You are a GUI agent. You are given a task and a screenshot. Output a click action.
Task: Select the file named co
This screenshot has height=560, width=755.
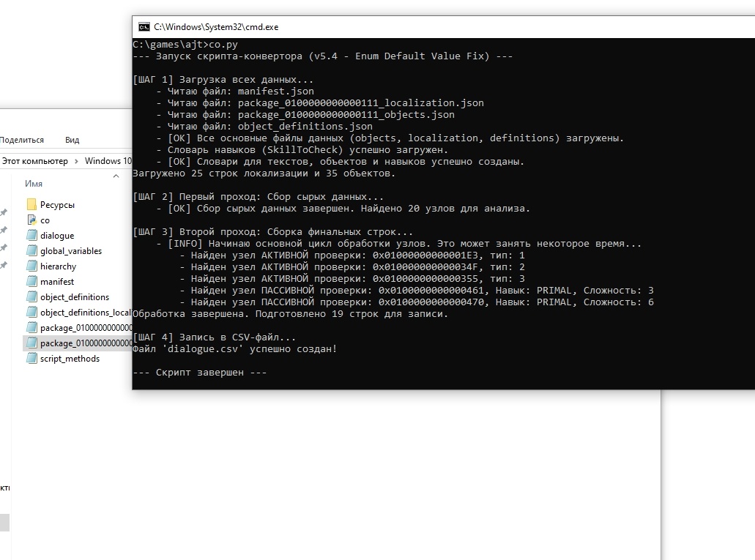(45, 220)
